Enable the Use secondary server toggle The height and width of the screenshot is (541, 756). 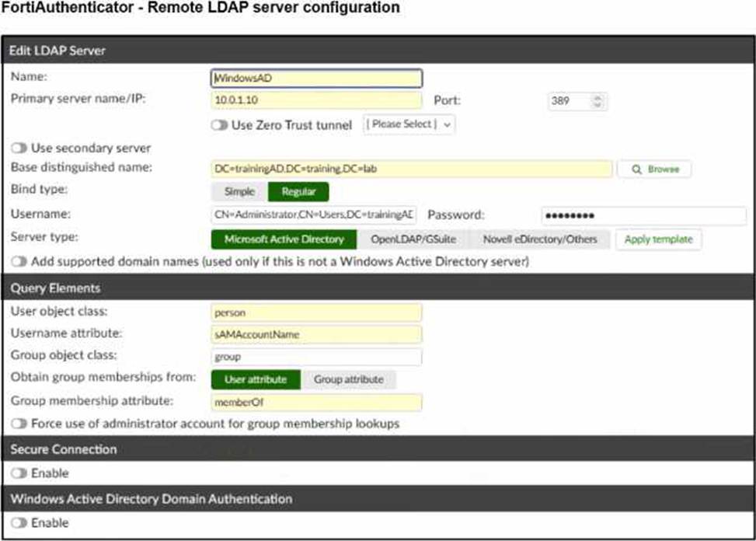point(18,148)
